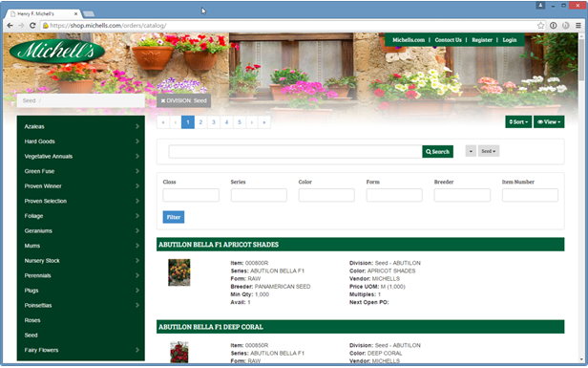Open a new browser tab

click(x=89, y=14)
